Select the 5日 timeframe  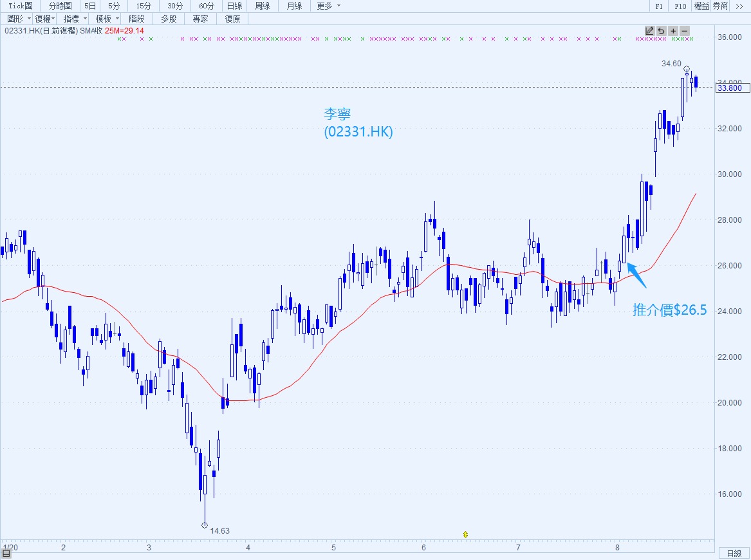(x=90, y=6)
